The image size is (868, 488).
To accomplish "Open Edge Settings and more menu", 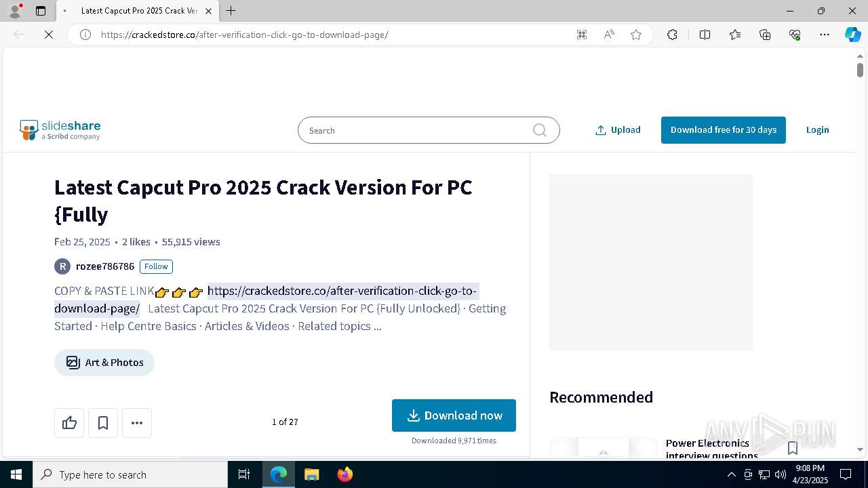I will click(x=825, y=35).
